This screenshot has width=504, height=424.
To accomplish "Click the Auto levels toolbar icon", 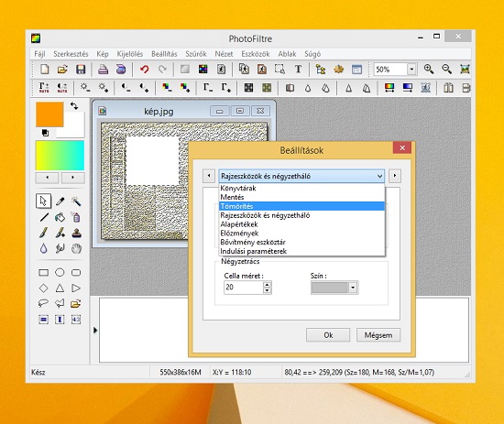I will (x=44, y=87).
